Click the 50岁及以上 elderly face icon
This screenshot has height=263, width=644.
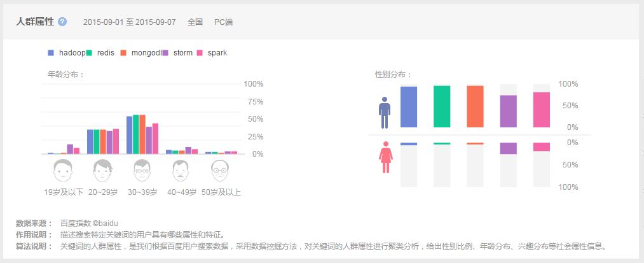point(220,171)
